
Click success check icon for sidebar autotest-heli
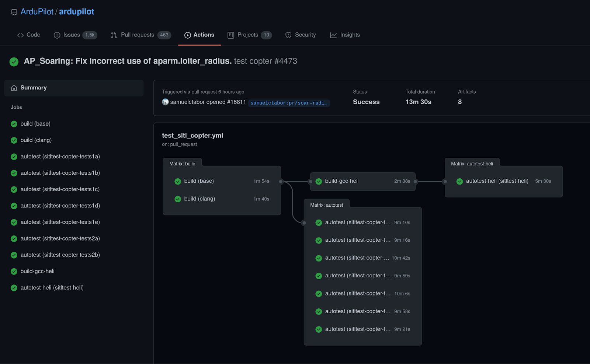(x=14, y=288)
